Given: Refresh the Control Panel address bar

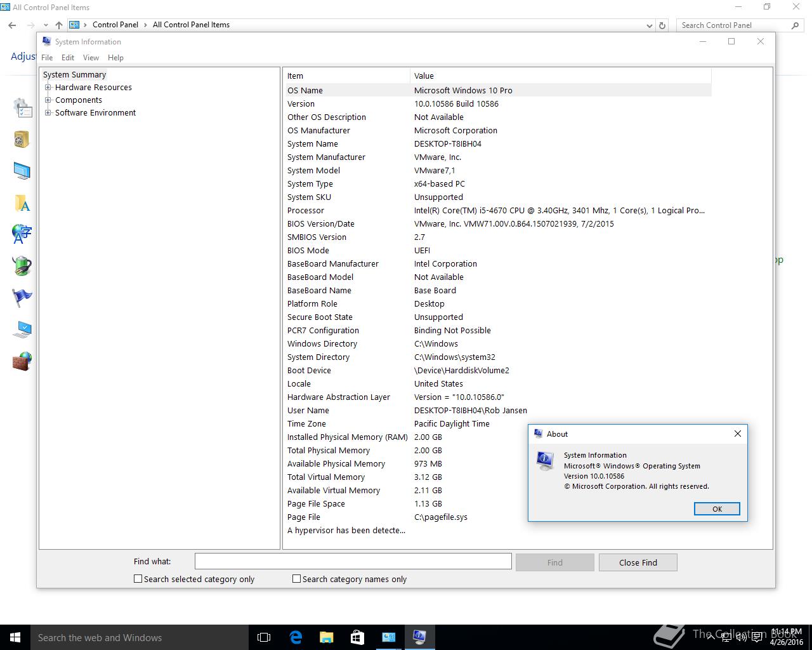Looking at the screenshot, I should [x=662, y=25].
